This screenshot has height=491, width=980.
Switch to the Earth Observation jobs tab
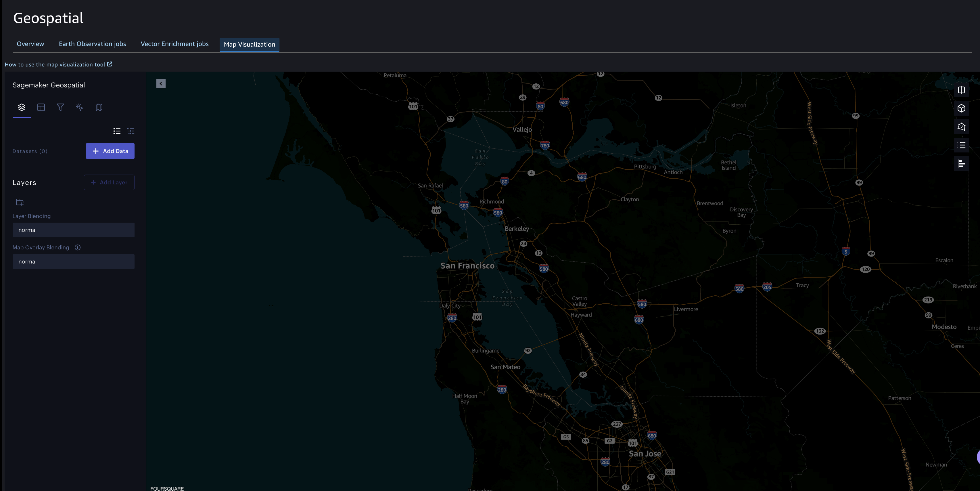pyautogui.click(x=92, y=44)
